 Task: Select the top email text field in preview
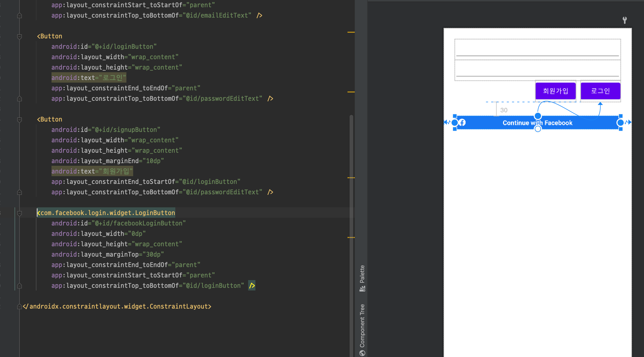pyautogui.click(x=537, y=49)
